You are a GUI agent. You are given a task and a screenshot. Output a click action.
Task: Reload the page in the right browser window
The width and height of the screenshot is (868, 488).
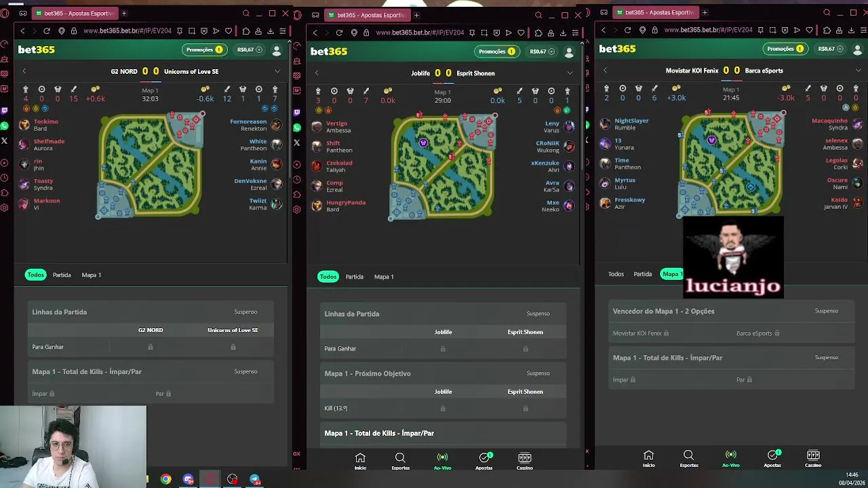point(627,30)
